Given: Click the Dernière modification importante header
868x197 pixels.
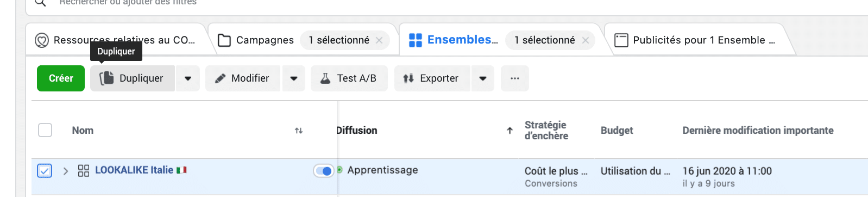Looking at the screenshot, I should click(x=758, y=131).
